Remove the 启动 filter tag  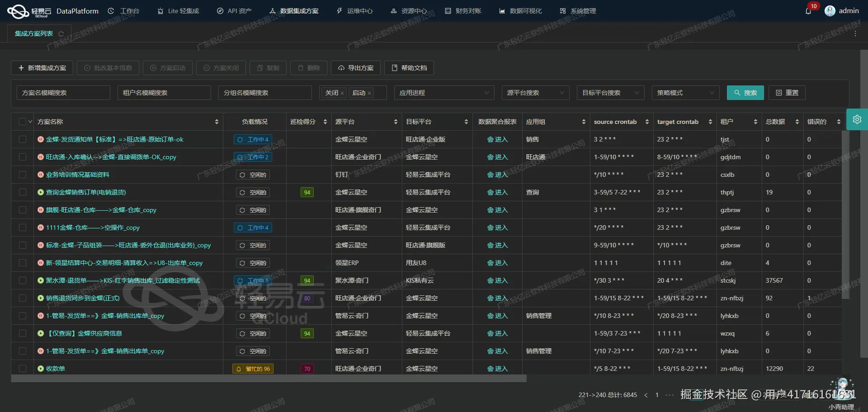pyautogui.click(x=369, y=93)
